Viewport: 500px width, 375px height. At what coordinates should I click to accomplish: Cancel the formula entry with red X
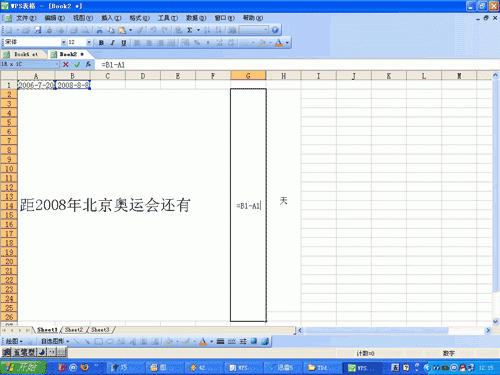point(66,64)
